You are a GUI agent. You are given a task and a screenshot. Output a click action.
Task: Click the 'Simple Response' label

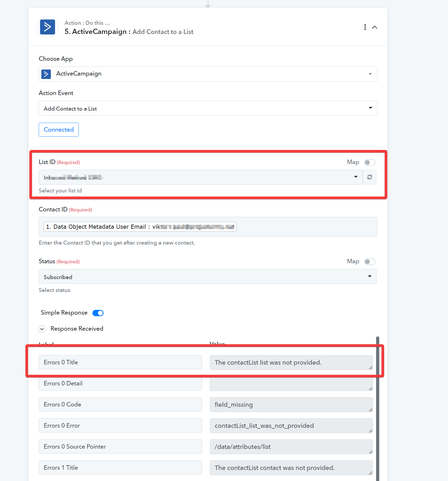point(64,313)
